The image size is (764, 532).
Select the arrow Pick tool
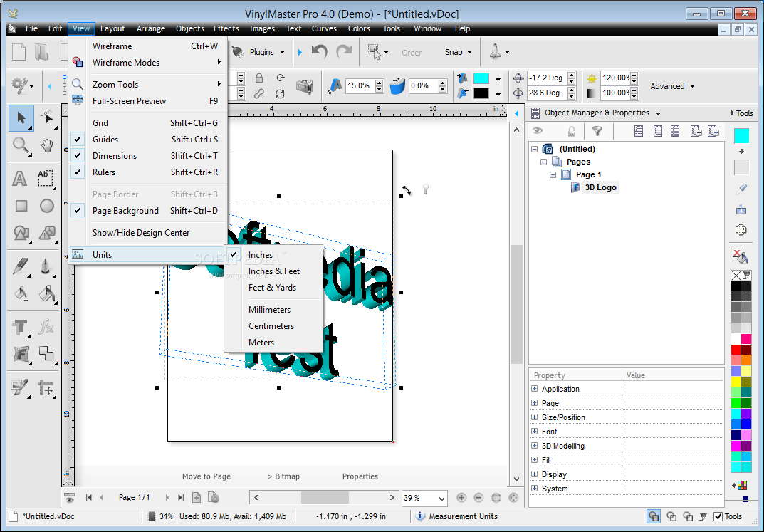(x=21, y=118)
